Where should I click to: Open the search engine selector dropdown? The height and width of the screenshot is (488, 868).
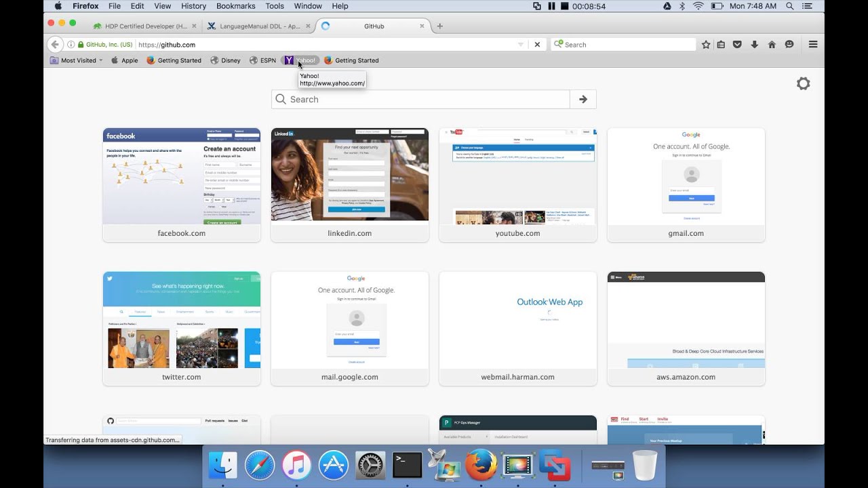coord(559,45)
